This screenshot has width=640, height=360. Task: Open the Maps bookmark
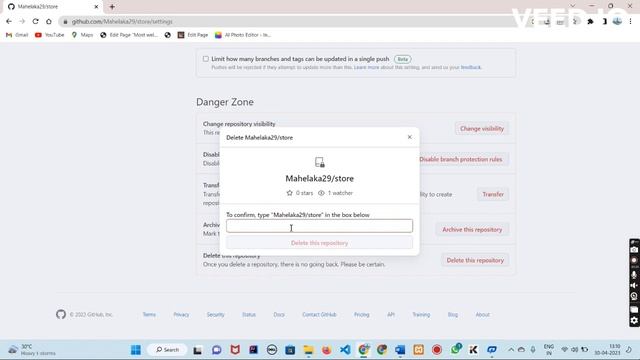[82, 35]
